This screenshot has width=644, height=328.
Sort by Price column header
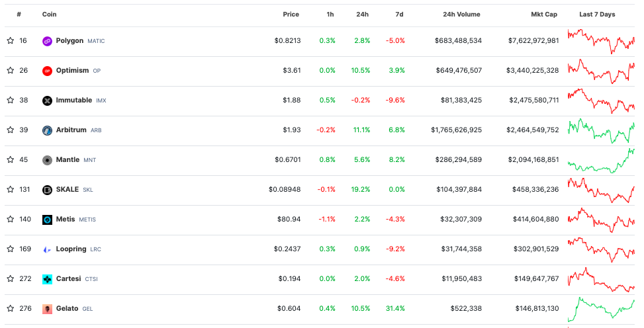(x=291, y=15)
